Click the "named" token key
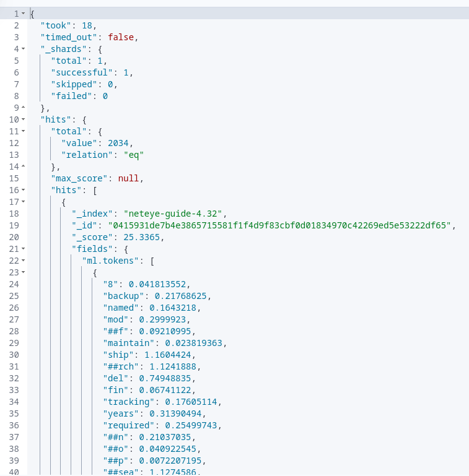Screen dimensions: 469x476 point(121,308)
